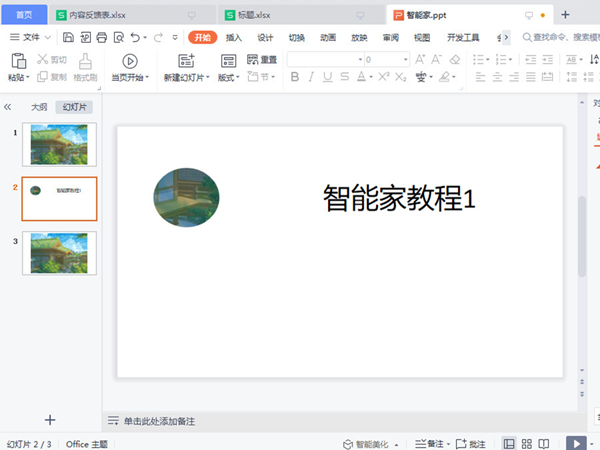The height and width of the screenshot is (450, 600).
Task: Open the font name dropdown box
Action: pyautogui.click(x=326, y=59)
